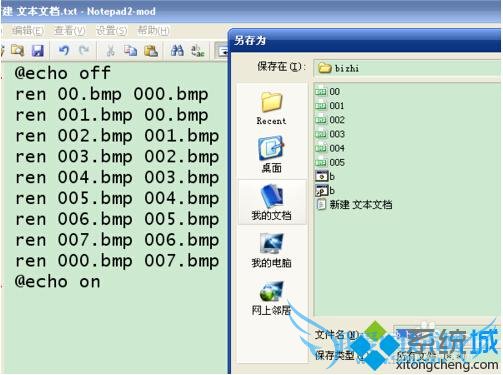This screenshot has width=503, height=375.
Task: Open the 编辑(E) menu
Action: point(27,31)
